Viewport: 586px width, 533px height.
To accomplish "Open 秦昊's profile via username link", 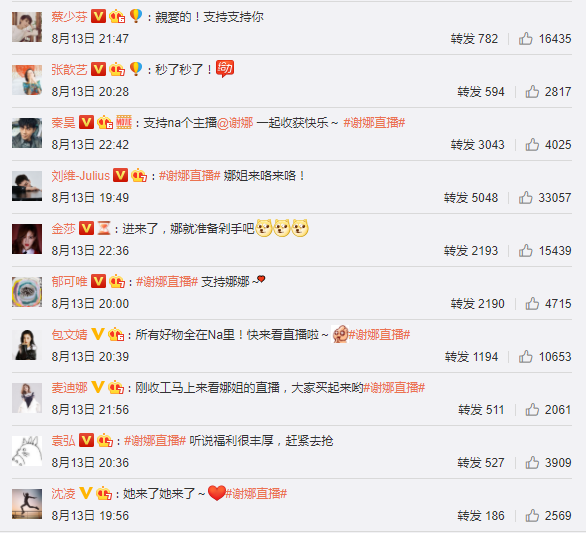I will pos(63,123).
